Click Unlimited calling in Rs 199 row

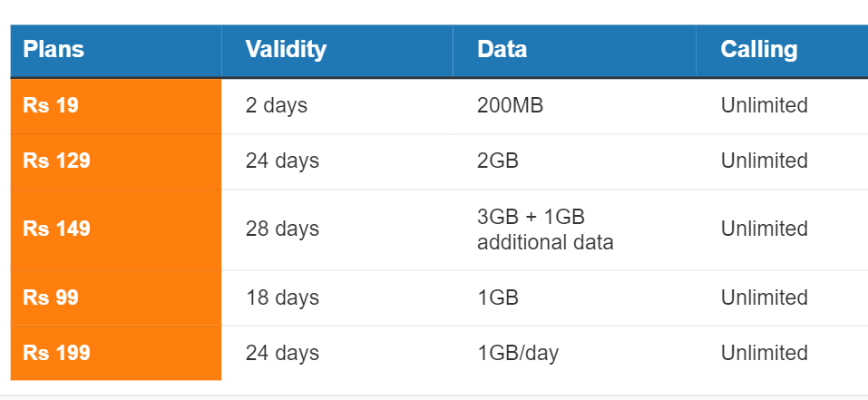tap(764, 354)
